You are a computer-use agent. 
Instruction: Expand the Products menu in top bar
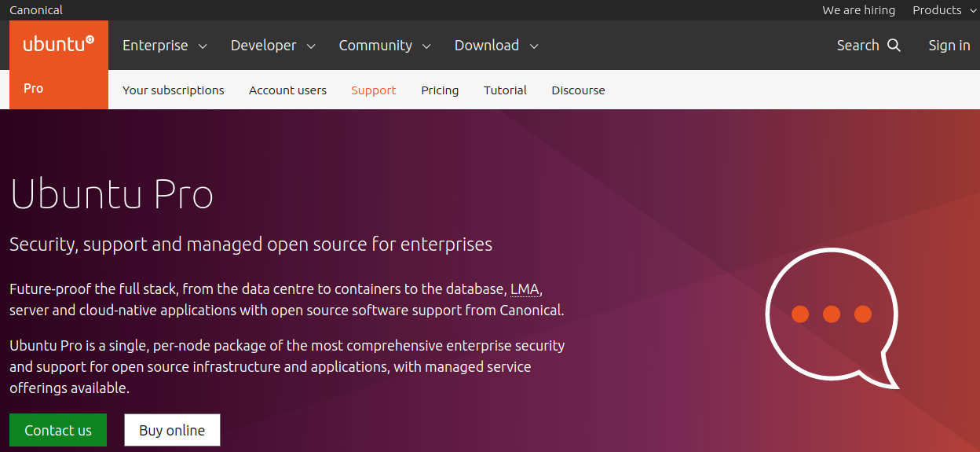[x=944, y=10]
